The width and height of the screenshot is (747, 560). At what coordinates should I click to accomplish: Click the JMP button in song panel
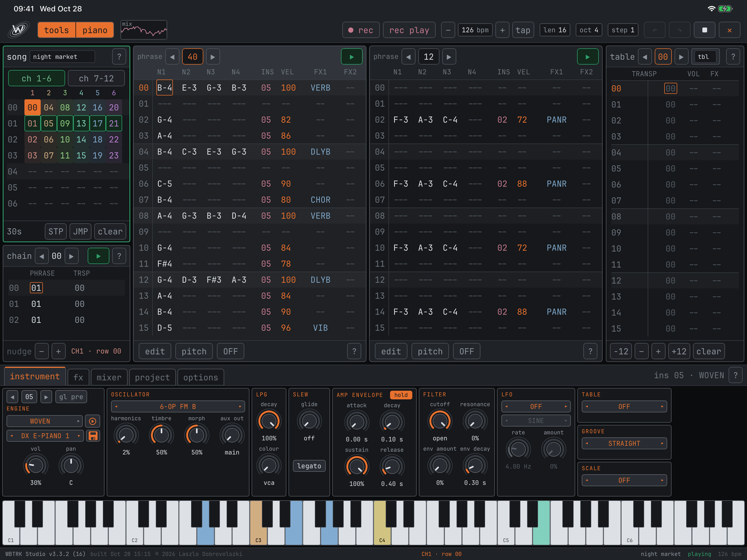point(80,231)
